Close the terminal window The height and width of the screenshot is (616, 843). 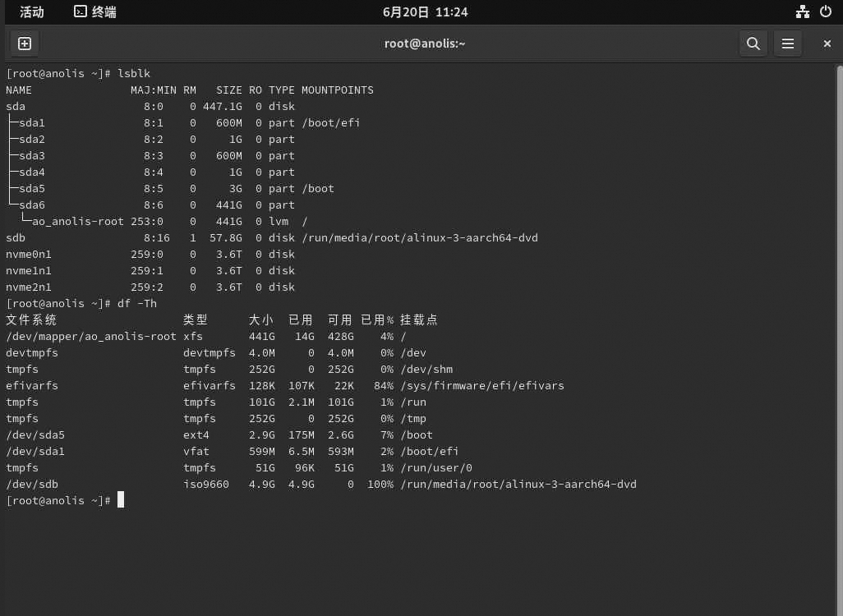point(827,44)
